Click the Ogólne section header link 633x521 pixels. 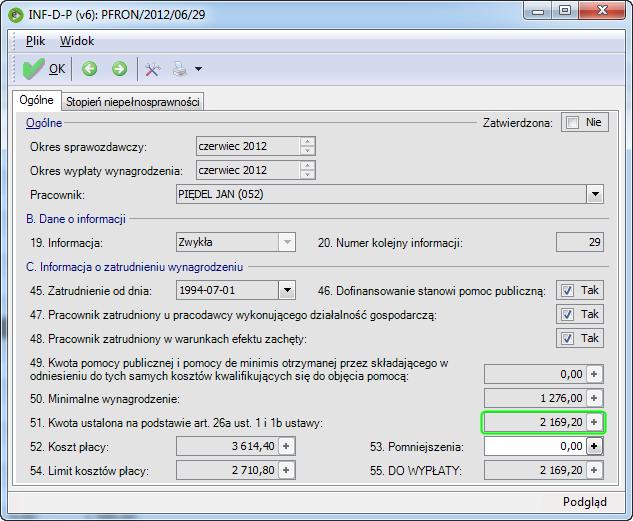pyautogui.click(x=44, y=123)
